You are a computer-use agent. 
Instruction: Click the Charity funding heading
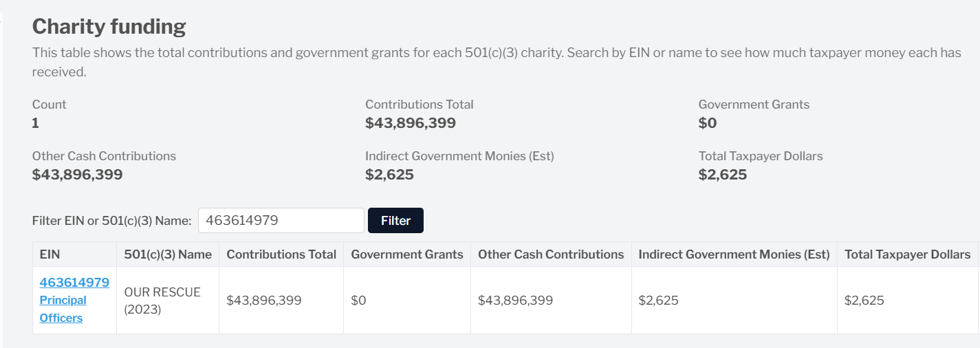click(109, 27)
